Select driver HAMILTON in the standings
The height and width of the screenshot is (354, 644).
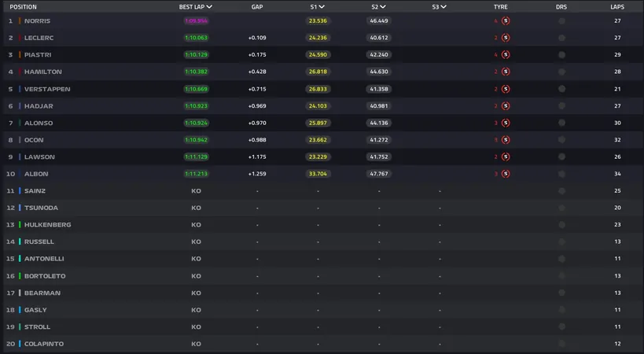(x=42, y=72)
